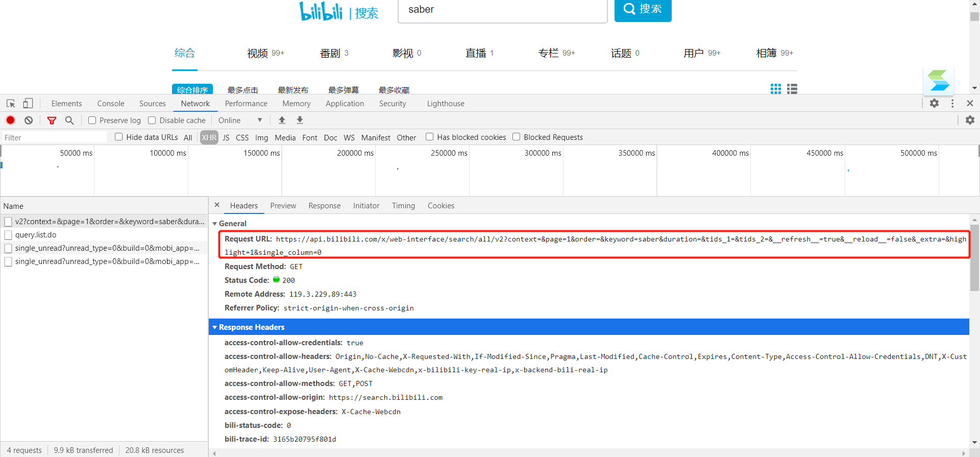Open the Lighthouse panel tab
This screenshot has width=980, height=457.
pyautogui.click(x=446, y=104)
